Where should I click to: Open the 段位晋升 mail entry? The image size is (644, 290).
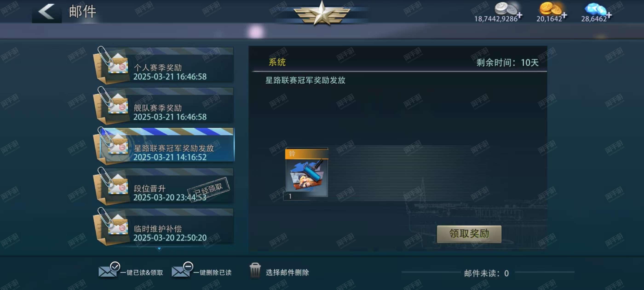pyautogui.click(x=164, y=186)
